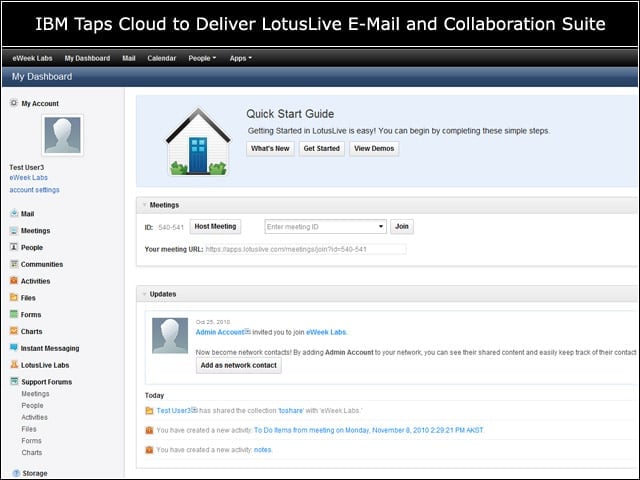Click activity icon beside notes update
The width and height of the screenshot is (640, 480).
point(149,450)
